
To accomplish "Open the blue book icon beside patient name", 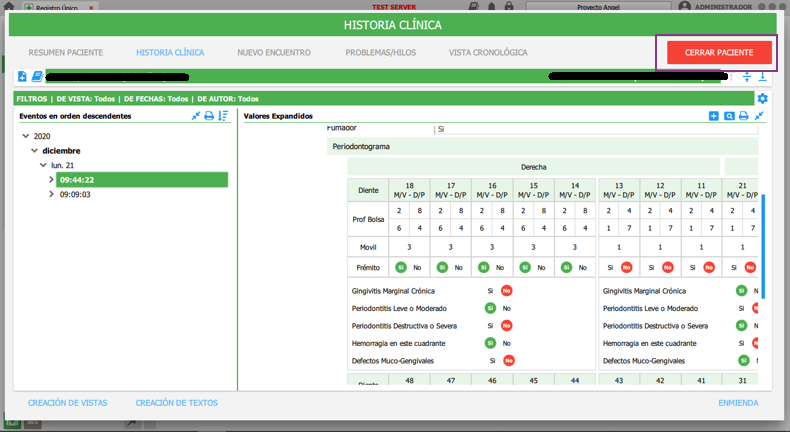I will coord(37,76).
